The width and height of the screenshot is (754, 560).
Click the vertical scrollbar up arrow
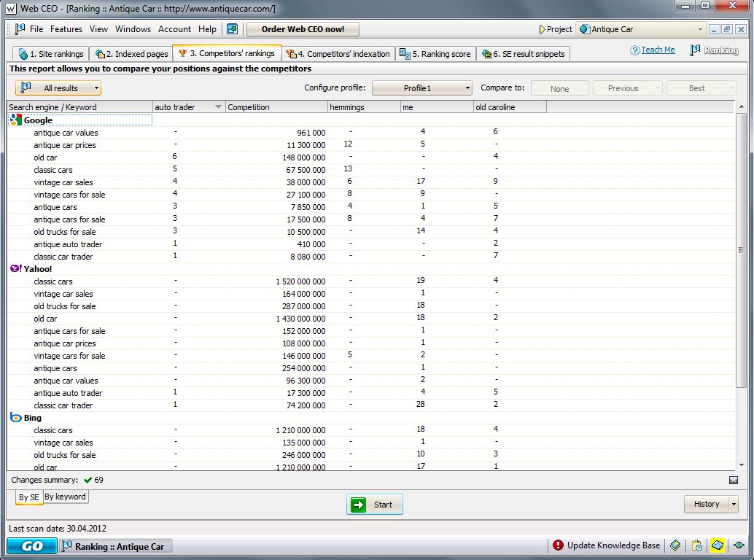[x=741, y=106]
